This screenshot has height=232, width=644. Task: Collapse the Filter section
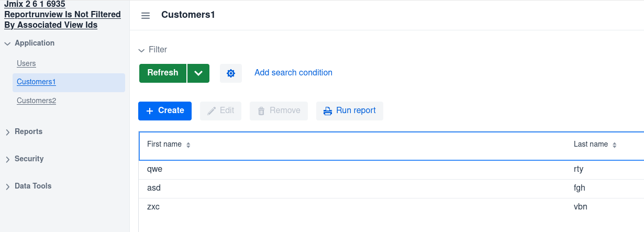[x=152, y=50]
